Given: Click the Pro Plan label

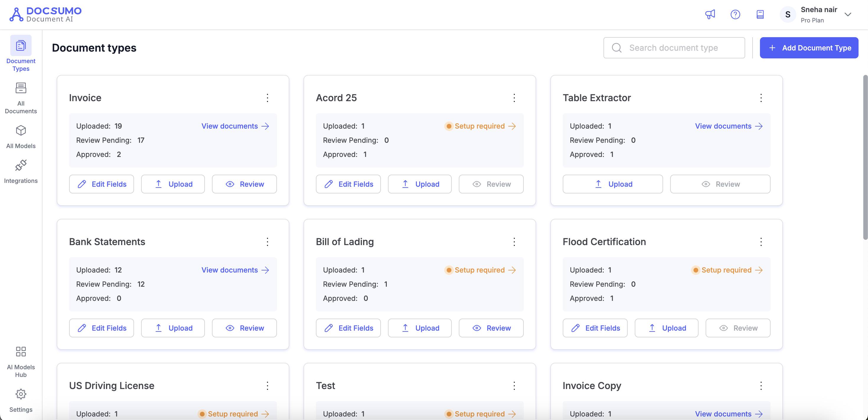Looking at the screenshot, I should click(812, 21).
